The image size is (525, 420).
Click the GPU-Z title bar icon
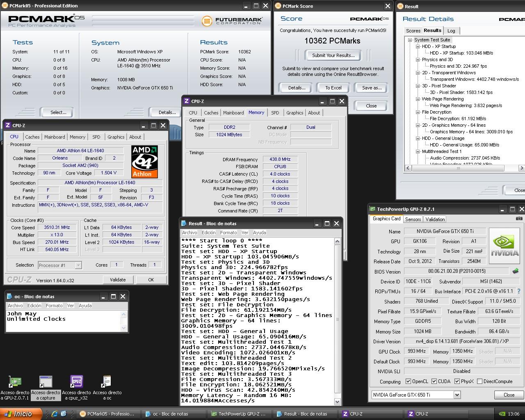tap(372, 209)
